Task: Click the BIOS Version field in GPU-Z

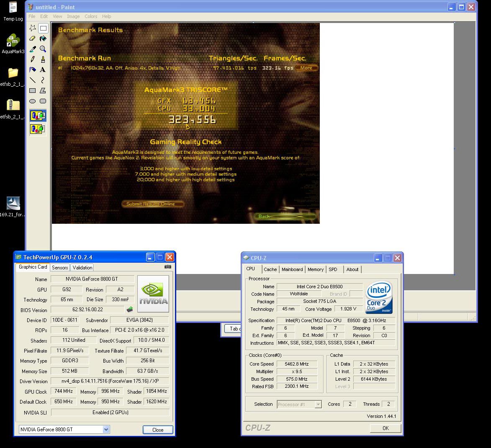Action: pos(87,310)
